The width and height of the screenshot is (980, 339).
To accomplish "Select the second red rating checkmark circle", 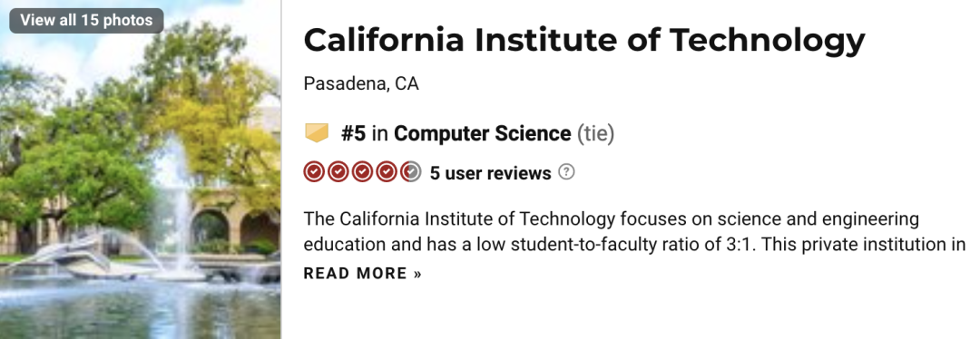I will pyautogui.click(x=338, y=171).
